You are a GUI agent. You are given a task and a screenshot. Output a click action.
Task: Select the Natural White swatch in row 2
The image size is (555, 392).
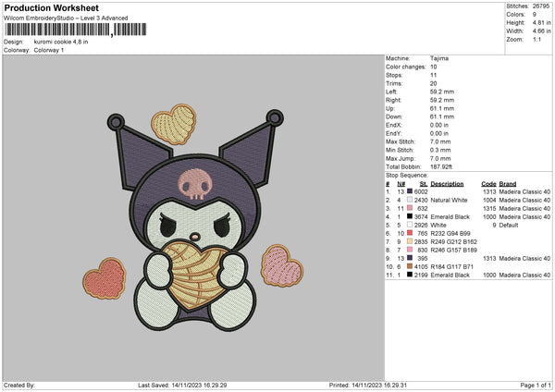410,200
